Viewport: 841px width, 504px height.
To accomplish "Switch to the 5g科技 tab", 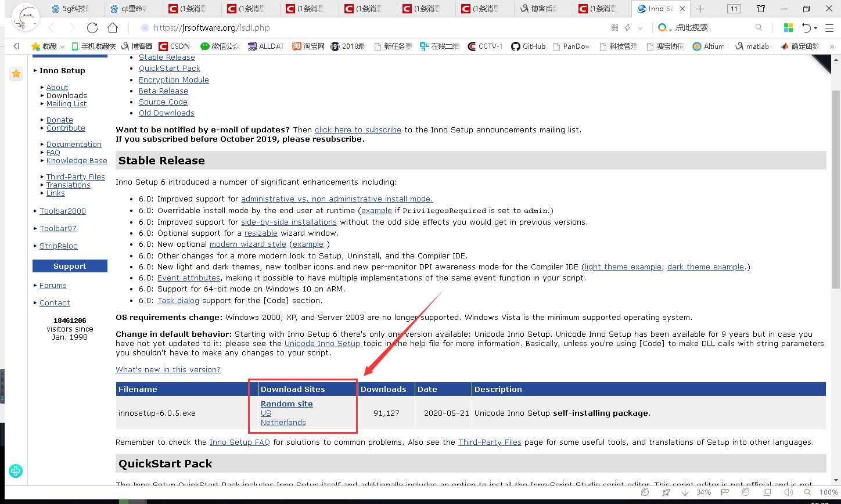I will [x=74, y=9].
